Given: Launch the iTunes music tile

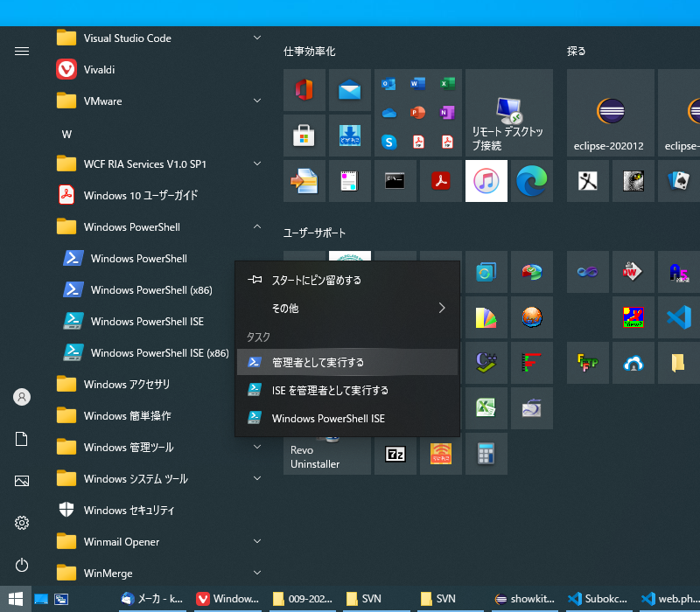Looking at the screenshot, I should pyautogui.click(x=486, y=181).
